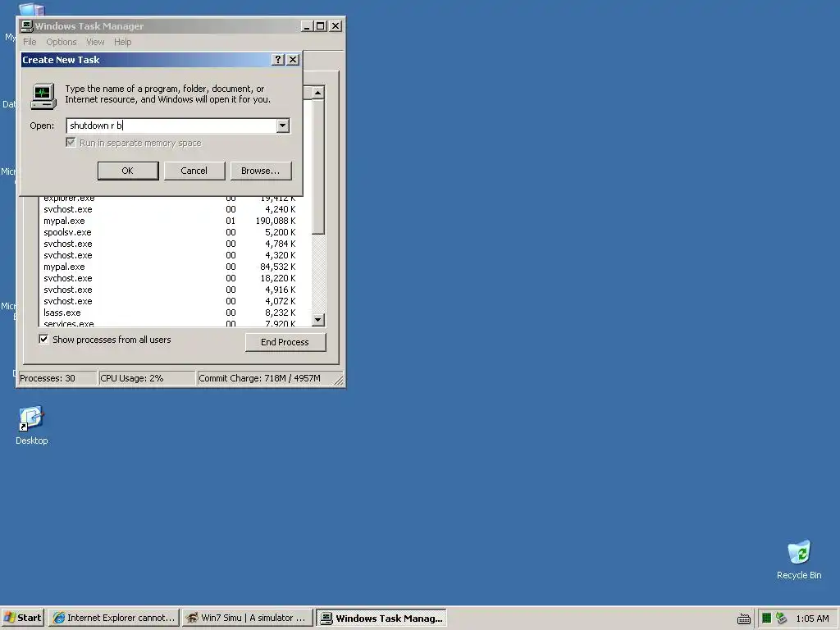
Task: Open the View menu
Action: [95, 42]
